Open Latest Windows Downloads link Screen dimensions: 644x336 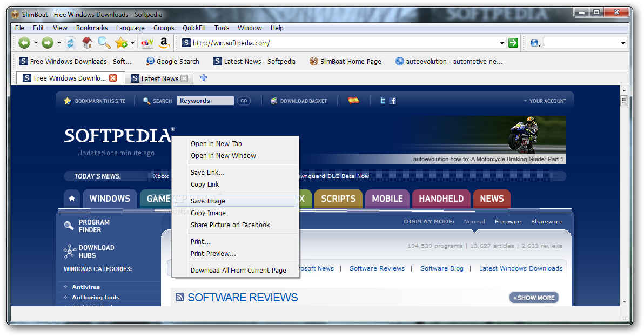click(x=520, y=268)
